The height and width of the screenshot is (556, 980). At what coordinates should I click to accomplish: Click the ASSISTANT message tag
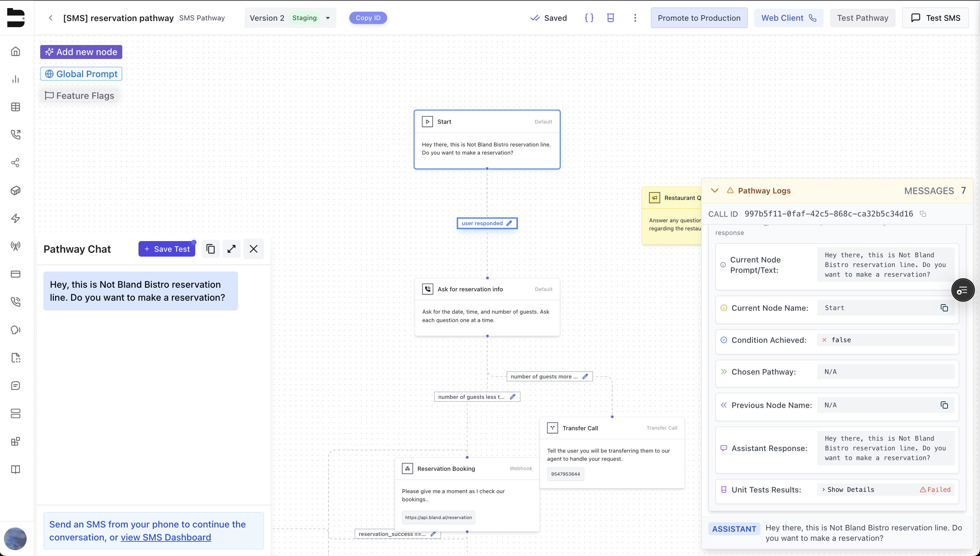734,529
